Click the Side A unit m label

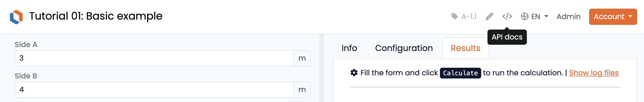click(302, 58)
